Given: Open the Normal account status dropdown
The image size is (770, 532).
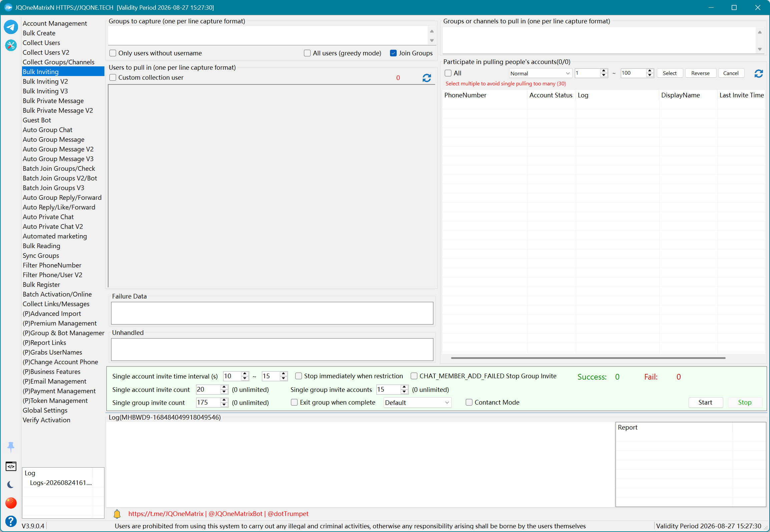Looking at the screenshot, I should click(x=540, y=73).
